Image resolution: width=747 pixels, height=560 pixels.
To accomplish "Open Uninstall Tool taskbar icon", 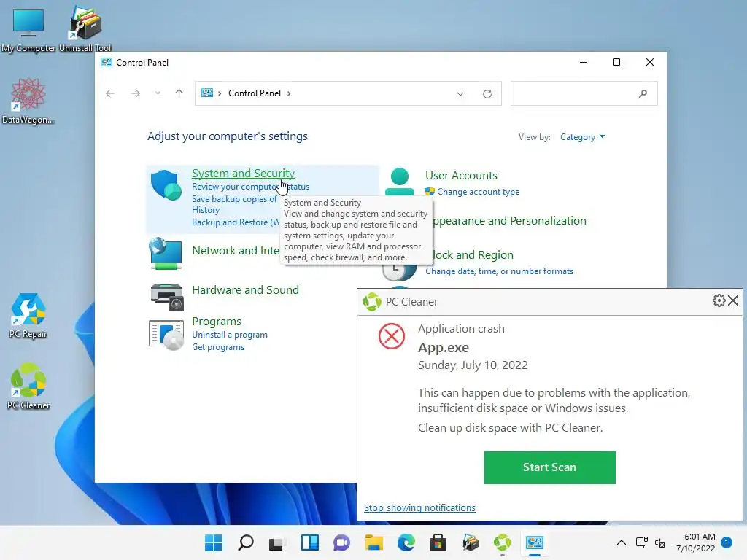I will 471,542.
